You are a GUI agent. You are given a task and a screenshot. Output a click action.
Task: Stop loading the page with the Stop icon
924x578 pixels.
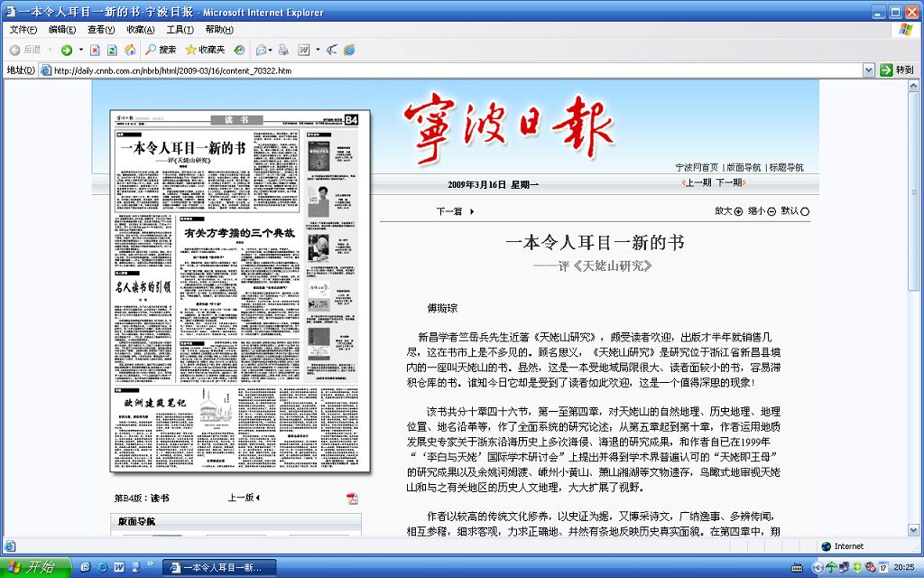click(x=95, y=51)
